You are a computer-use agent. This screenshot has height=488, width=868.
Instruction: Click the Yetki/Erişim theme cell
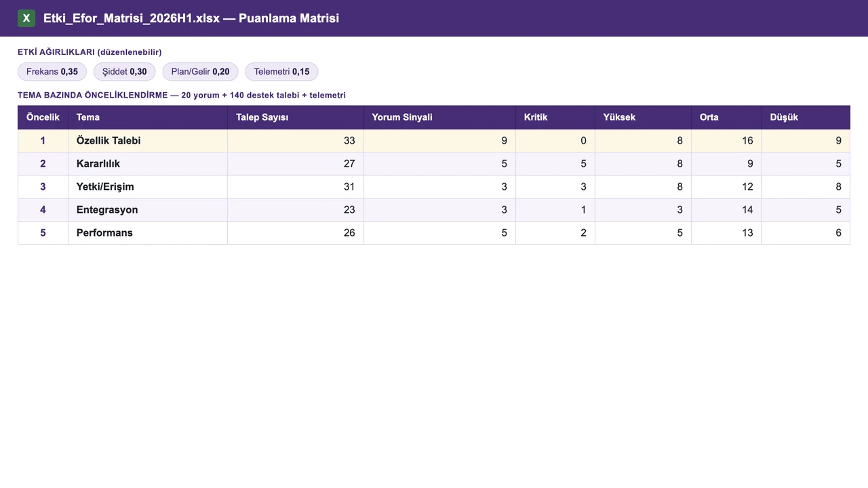pos(148,186)
